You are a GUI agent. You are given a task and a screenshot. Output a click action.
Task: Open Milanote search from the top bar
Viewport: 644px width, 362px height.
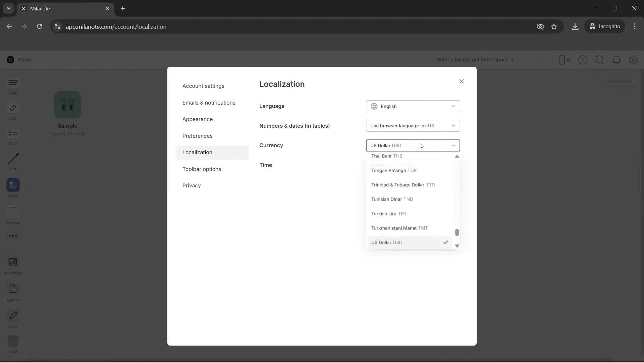(600, 60)
